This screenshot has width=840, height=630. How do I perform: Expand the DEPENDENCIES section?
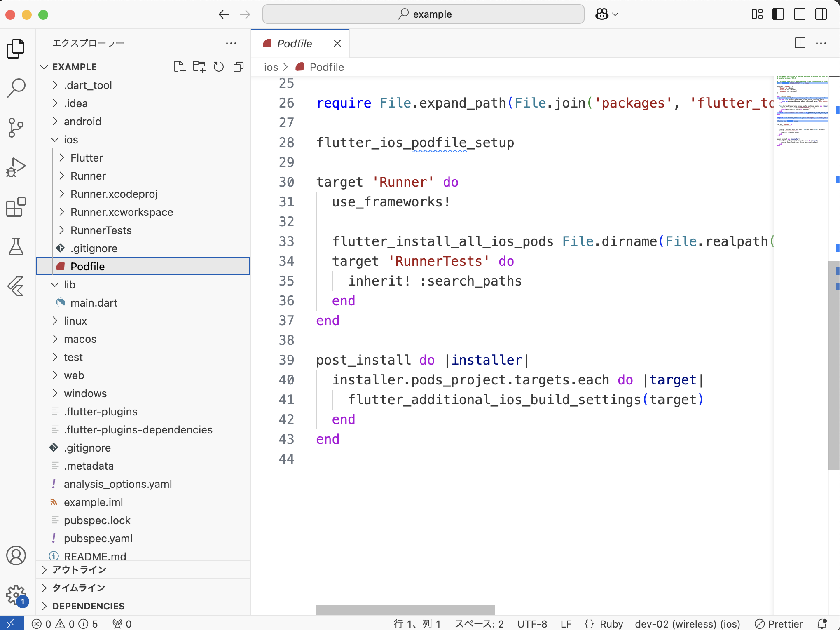coord(88,606)
